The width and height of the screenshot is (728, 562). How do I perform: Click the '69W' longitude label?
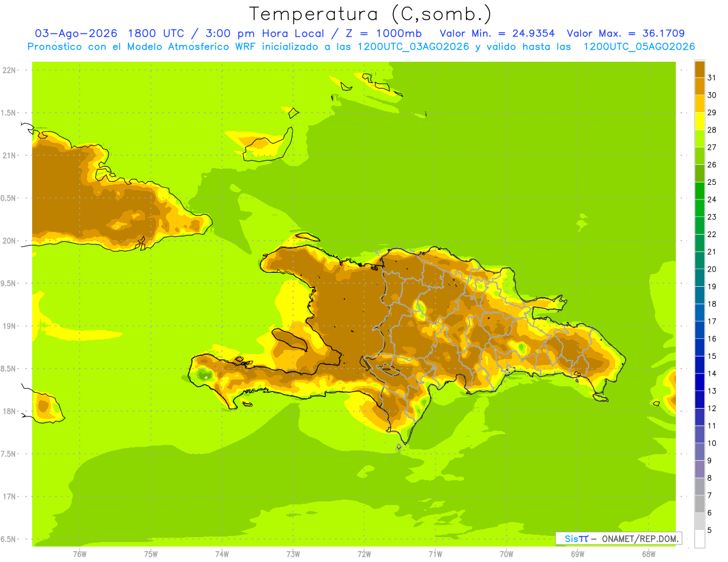pyautogui.click(x=578, y=554)
